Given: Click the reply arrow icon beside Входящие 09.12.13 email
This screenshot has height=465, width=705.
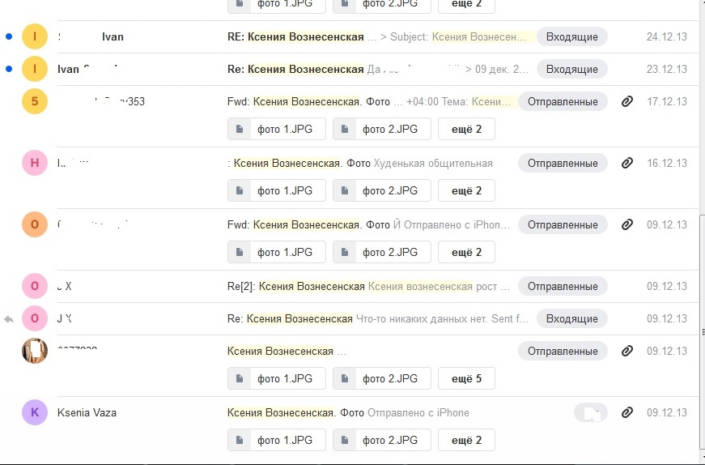Looking at the screenshot, I should click(x=9, y=319).
